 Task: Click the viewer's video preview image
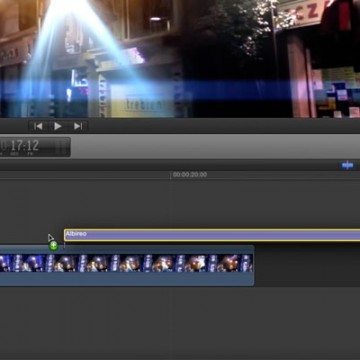[180, 59]
